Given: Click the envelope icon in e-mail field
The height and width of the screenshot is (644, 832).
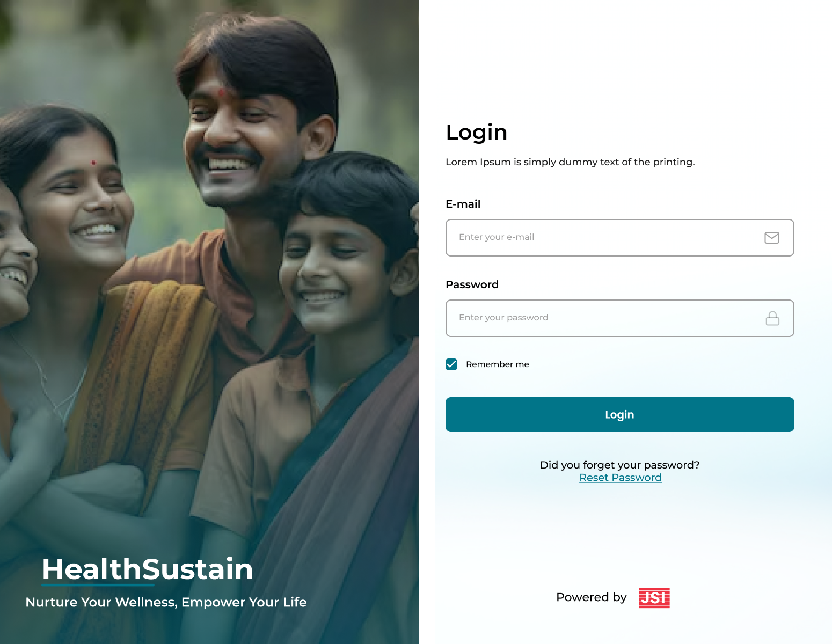Looking at the screenshot, I should point(771,238).
